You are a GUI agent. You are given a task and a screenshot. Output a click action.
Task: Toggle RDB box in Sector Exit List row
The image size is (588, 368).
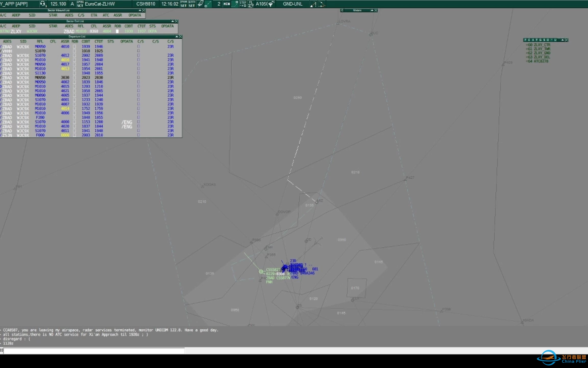[117, 31]
